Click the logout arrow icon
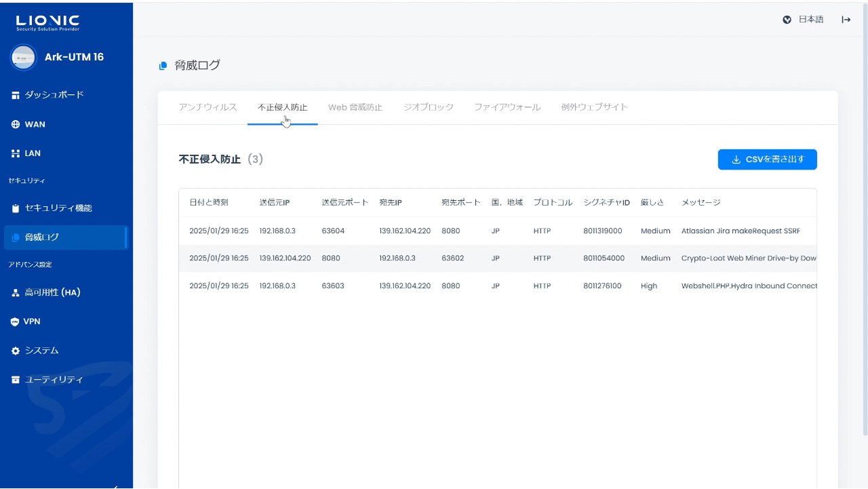This screenshot has height=489, width=868. pos(846,20)
